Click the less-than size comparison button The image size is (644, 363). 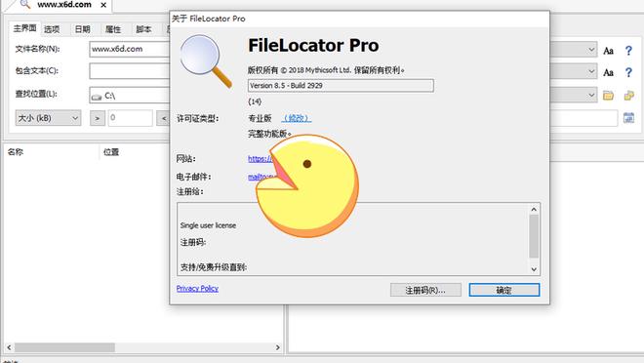164,118
